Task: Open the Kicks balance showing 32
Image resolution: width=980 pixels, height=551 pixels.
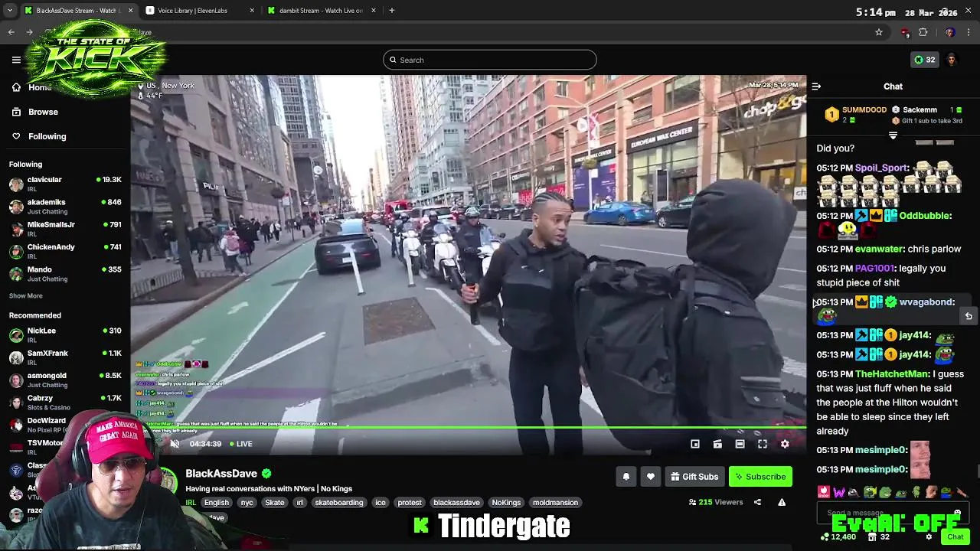Action: [925, 60]
